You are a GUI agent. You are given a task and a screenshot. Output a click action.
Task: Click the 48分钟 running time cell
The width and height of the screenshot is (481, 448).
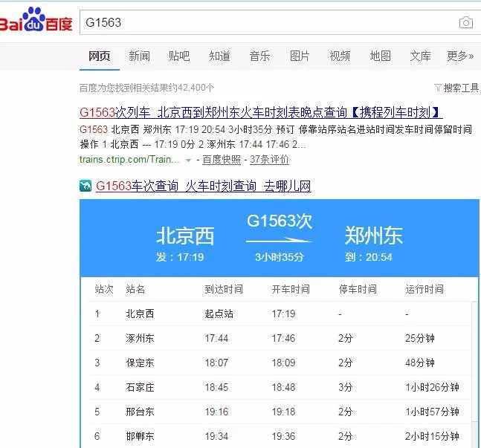(x=419, y=363)
